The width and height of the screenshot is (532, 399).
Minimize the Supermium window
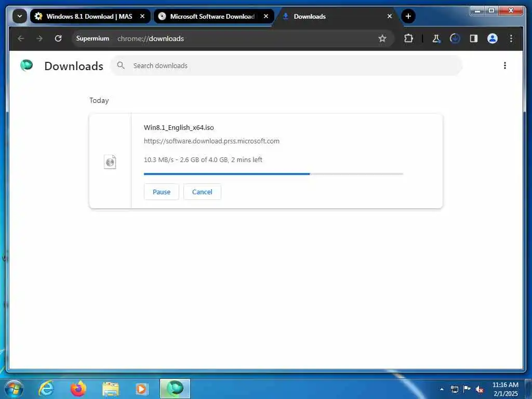click(478, 10)
